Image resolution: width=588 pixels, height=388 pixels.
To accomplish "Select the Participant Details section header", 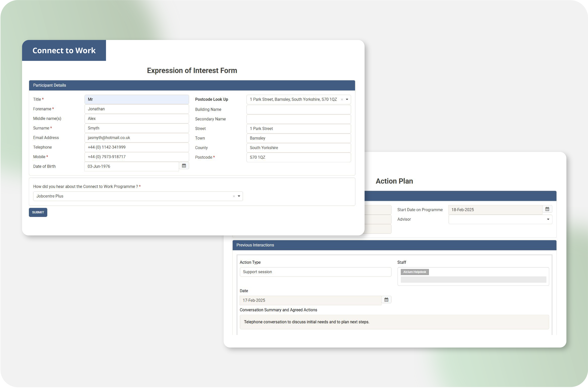I will coord(192,85).
